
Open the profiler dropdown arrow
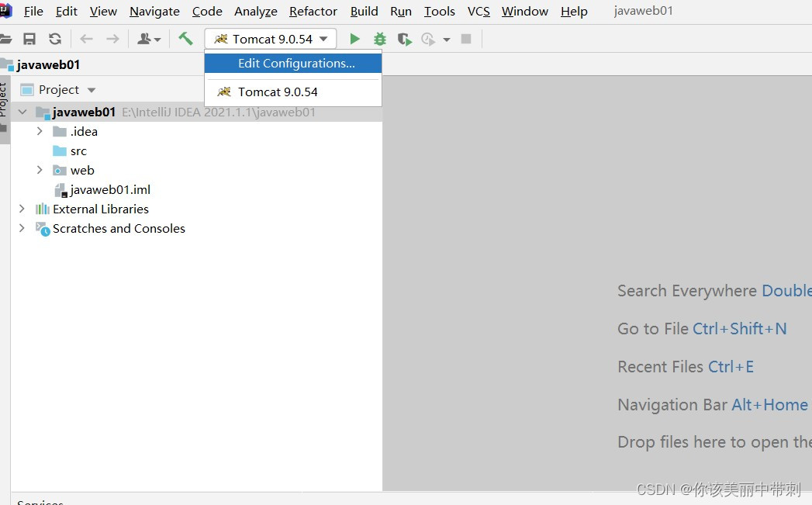point(447,40)
